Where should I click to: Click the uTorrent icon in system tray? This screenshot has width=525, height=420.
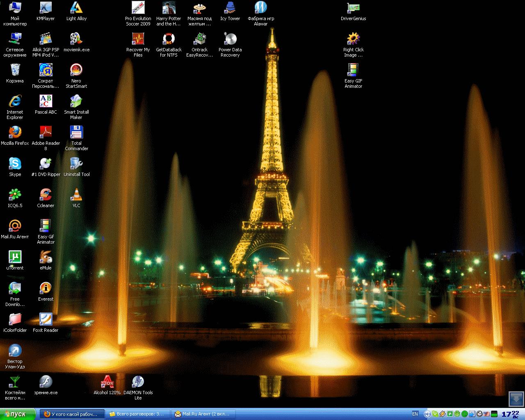point(450,414)
